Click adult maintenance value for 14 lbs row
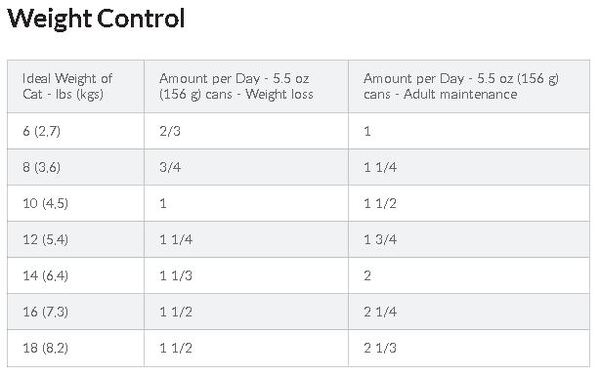This screenshot has width=600, height=377. 367,276
